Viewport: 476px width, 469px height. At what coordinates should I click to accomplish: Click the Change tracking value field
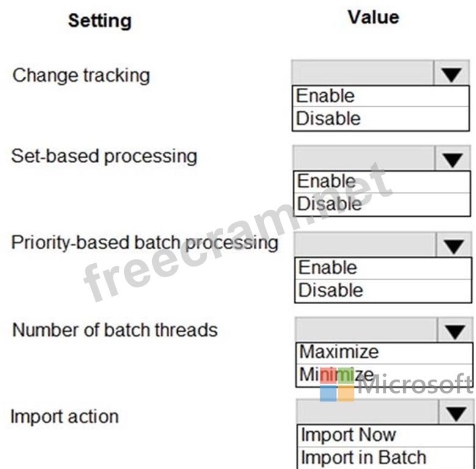363,73
